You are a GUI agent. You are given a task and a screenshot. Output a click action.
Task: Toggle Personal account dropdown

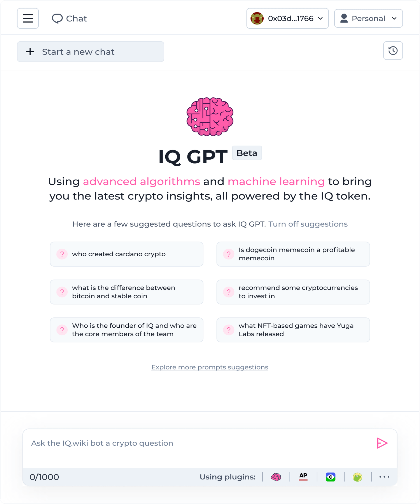[x=369, y=18]
